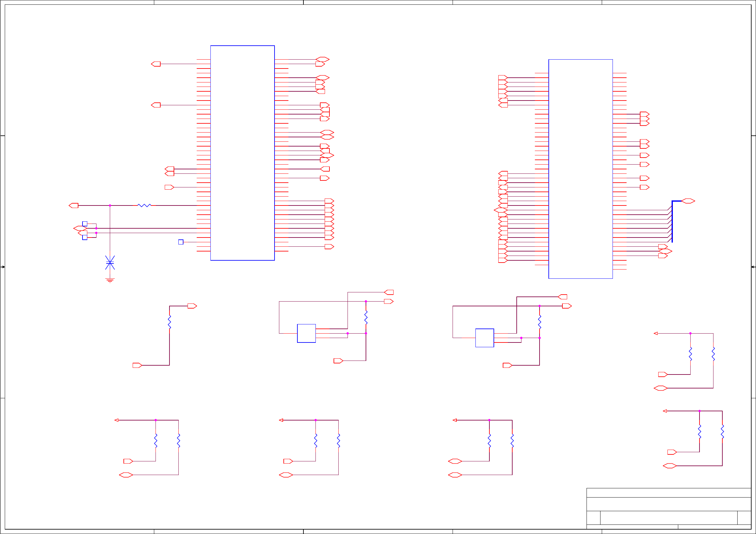The height and width of the screenshot is (534, 756).
Task: Click the large left IC body rectangle
Action: (242, 153)
